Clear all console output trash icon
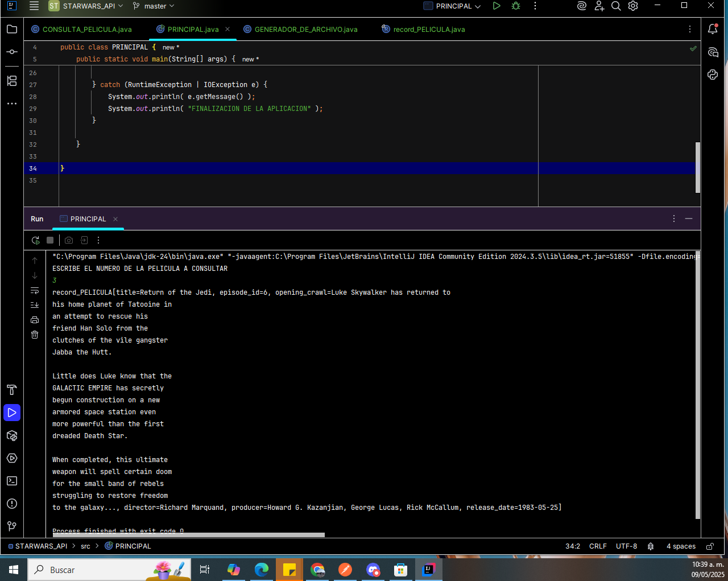This screenshot has width=728, height=581. [35, 335]
